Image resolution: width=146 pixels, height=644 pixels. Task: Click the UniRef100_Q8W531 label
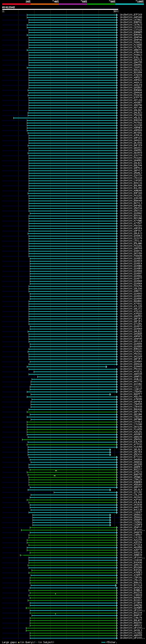[x=131, y=376]
